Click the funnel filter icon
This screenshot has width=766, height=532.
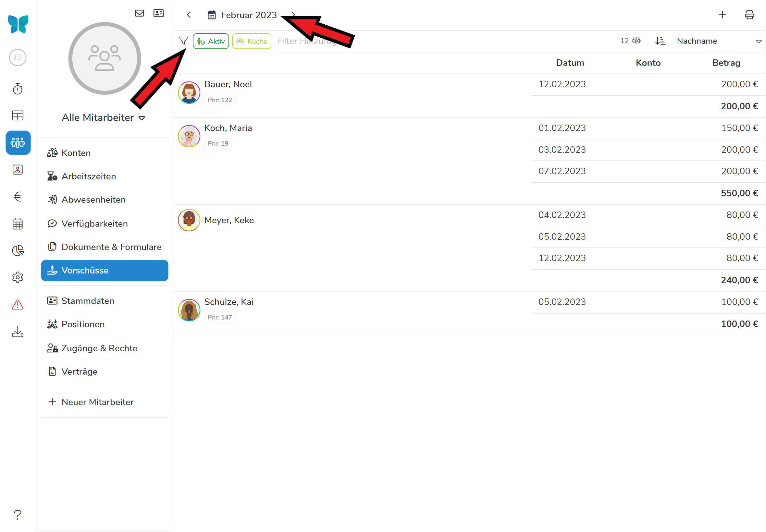[x=183, y=41]
